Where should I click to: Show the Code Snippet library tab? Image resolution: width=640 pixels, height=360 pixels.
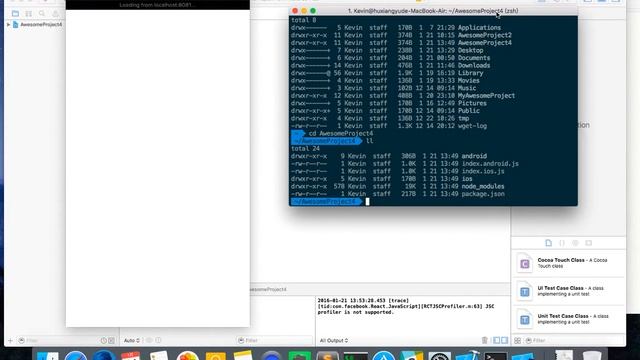pyautogui.click(x=562, y=243)
